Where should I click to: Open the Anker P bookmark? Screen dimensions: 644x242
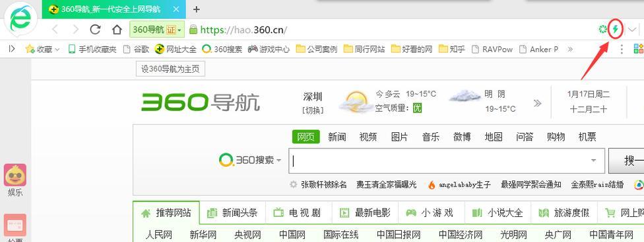pyautogui.click(x=539, y=50)
